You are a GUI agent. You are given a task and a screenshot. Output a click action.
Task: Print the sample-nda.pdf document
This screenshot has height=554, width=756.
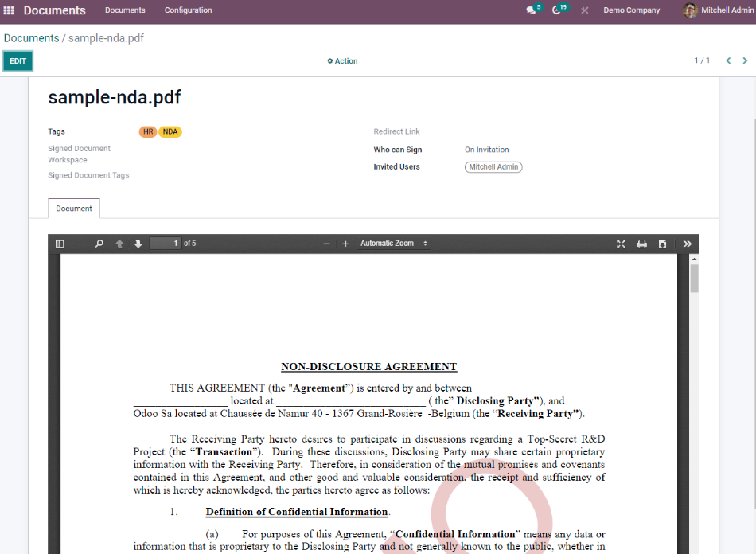click(x=641, y=244)
